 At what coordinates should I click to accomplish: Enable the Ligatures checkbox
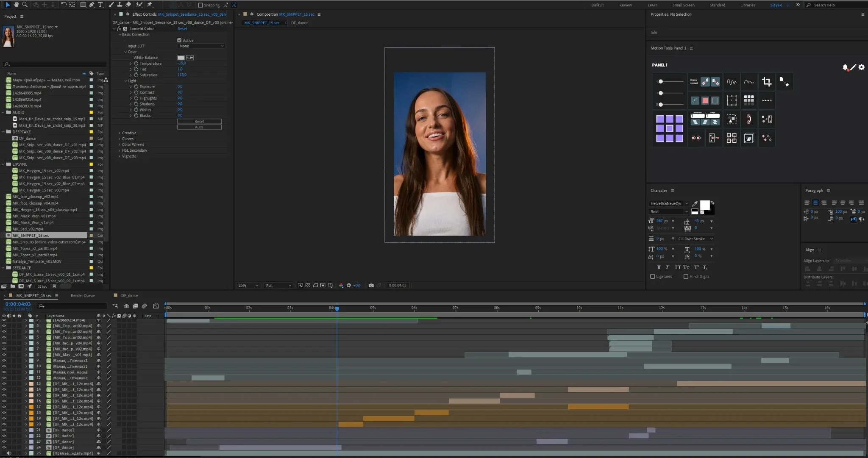coord(653,277)
